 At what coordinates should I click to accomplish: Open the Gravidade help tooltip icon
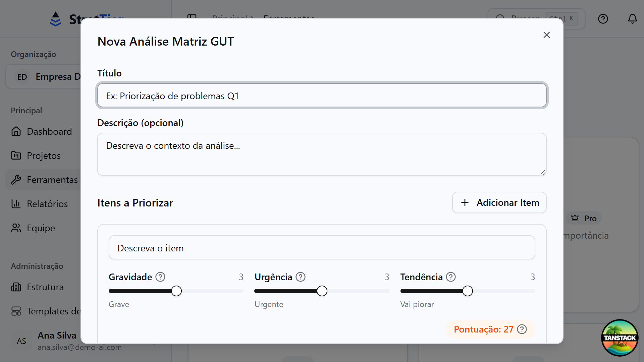pos(160,277)
